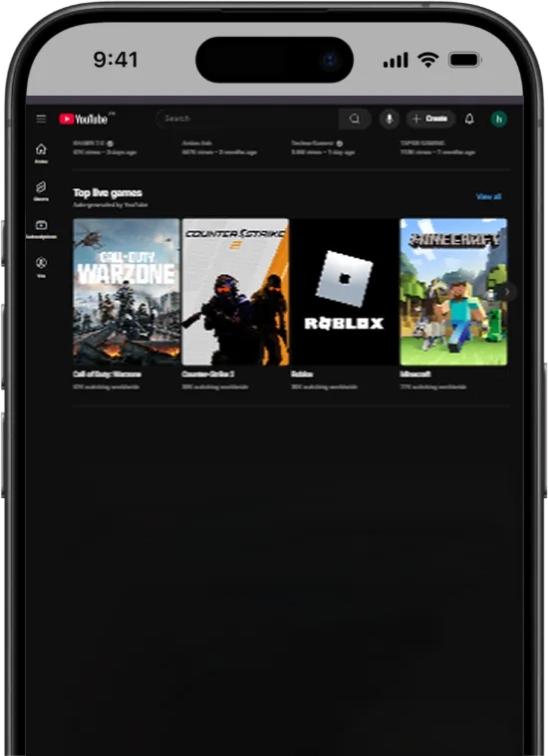Image resolution: width=548 pixels, height=756 pixels.
Task: Open Subscriptions in the sidebar
Action: [x=41, y=229]
